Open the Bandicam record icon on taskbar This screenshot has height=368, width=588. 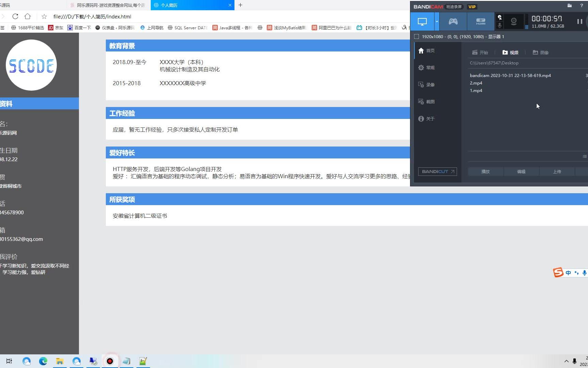pos(110,361)
